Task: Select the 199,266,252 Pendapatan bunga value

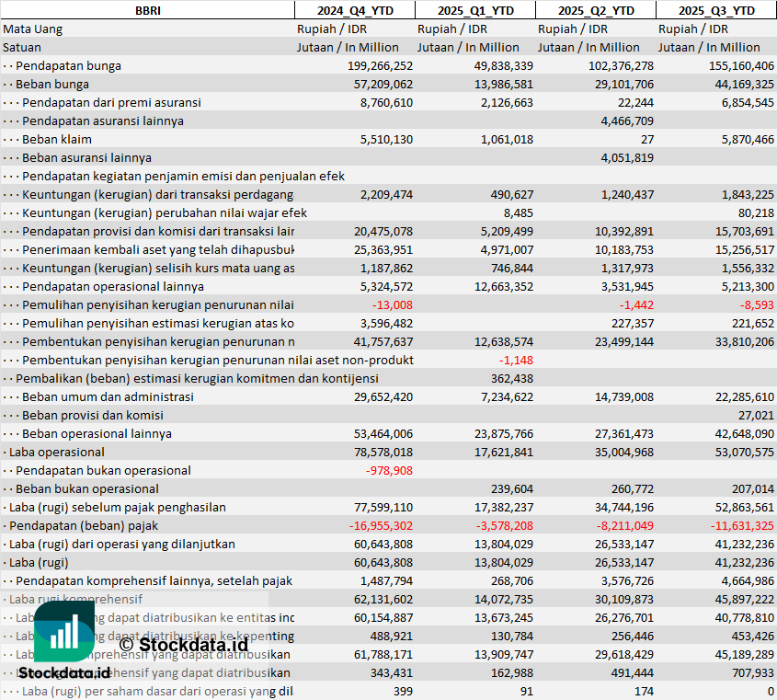Action: tap(368, 65)
